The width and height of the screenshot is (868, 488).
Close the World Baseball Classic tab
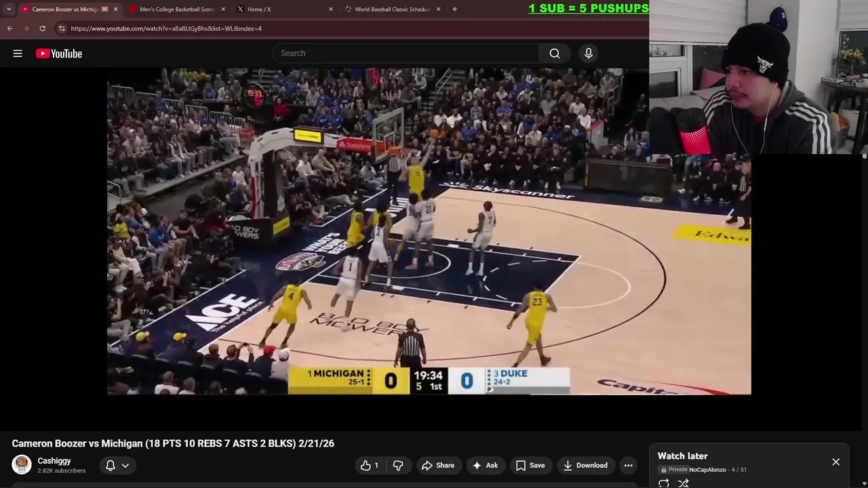[x=438, y=9]
